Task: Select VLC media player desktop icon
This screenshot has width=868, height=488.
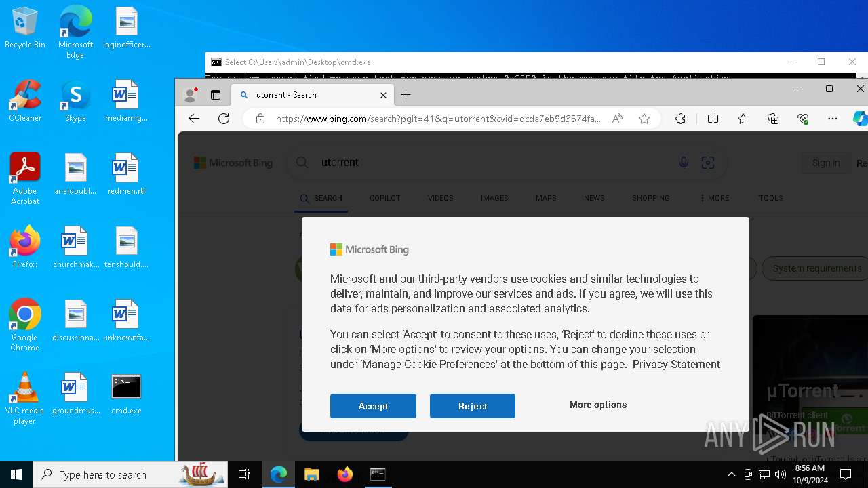Action: pos(25,399)
